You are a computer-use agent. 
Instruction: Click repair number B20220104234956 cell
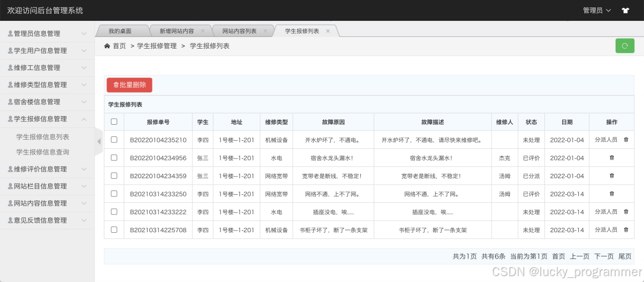158,158
